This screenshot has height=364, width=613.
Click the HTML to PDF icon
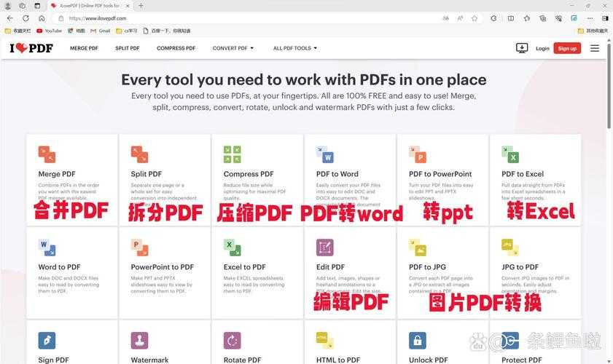tap(324, 340)
